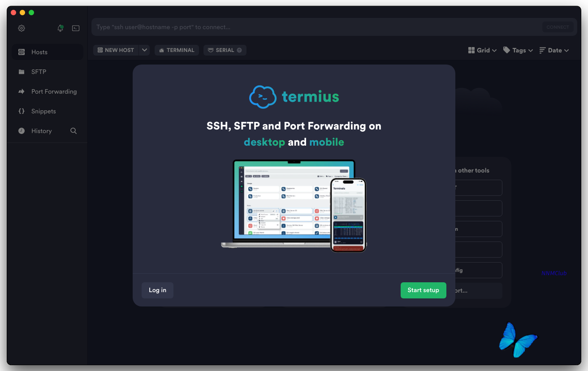
Task: Open the settings gear icon
Action: point(22,28)
